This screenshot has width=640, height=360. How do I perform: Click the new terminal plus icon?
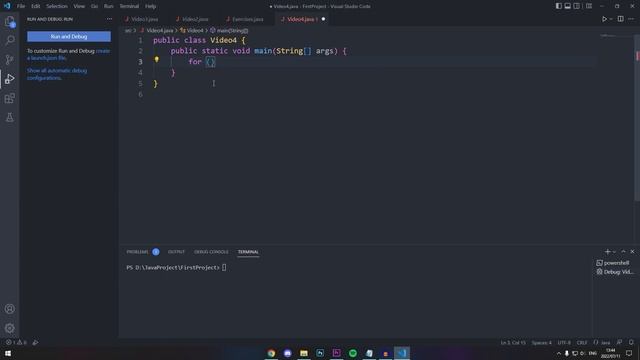(607, 252)
